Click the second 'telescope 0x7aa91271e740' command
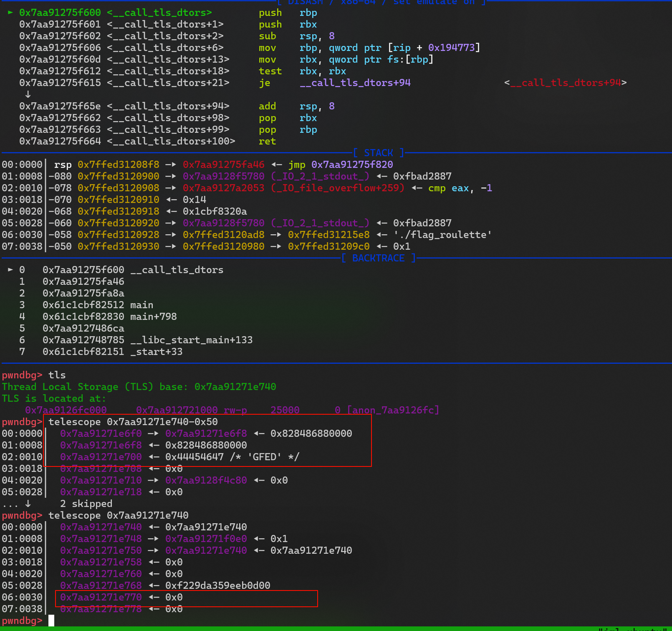Screen dimensions: 672x631 119,516
